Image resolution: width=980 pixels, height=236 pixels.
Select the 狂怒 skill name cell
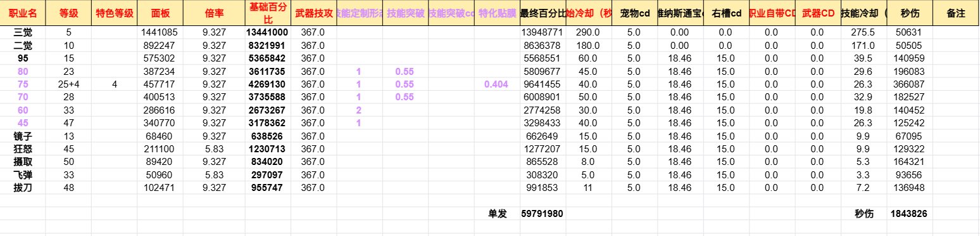23,148
